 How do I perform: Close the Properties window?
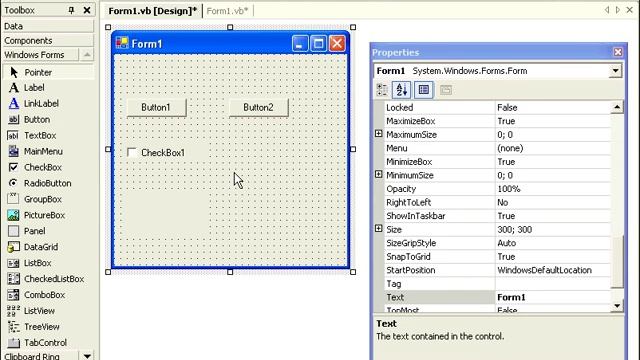pyautogui.click(x=618, y=52)
